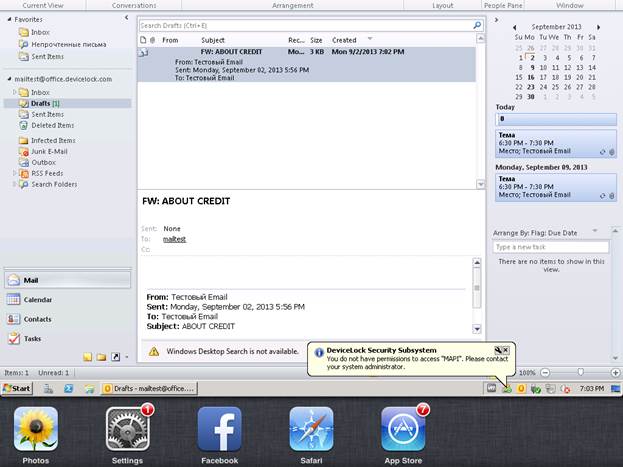623x467 pixels.
Task: Open the App Store icon
Action: click(403, 429)
